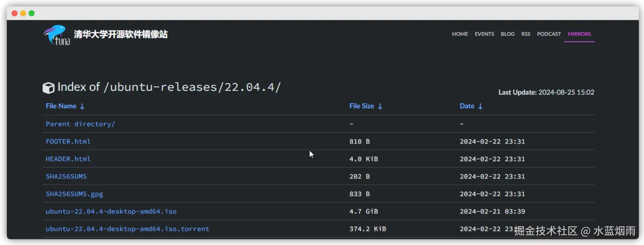Minimize the window with yellow button
This screenshot has height=245, width=644.
(x=23, y=13)
